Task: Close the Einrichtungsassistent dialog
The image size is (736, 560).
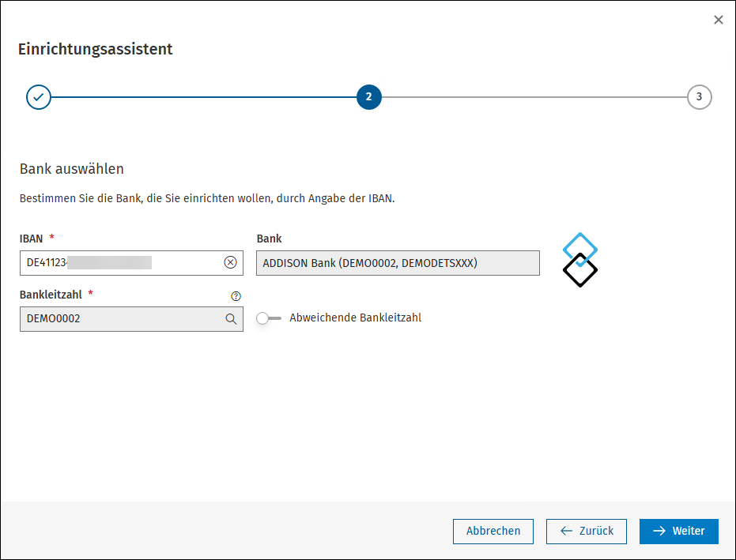Action: click(718, 20)
